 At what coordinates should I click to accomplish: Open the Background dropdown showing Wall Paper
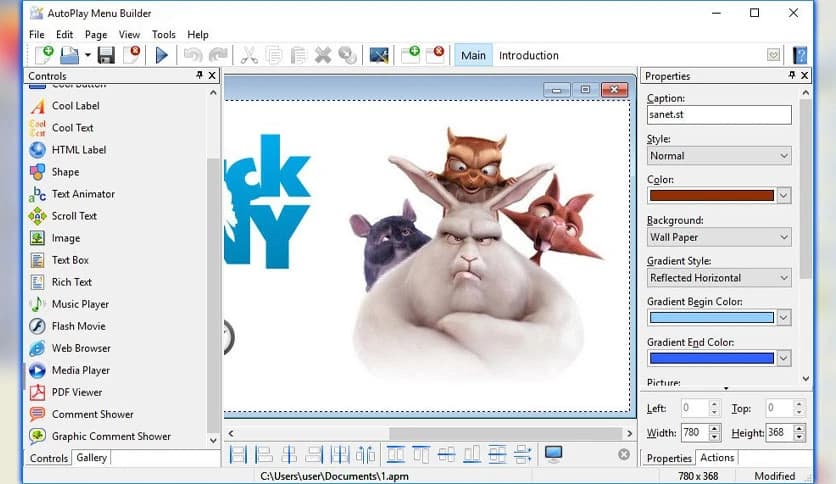[x=719, y=237]
